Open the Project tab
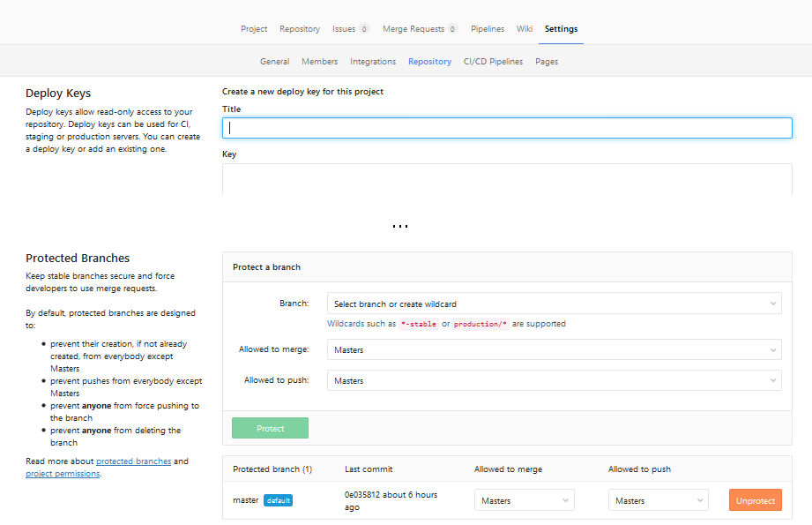Screen dimensions: 812x525 [x=254, y=29]
